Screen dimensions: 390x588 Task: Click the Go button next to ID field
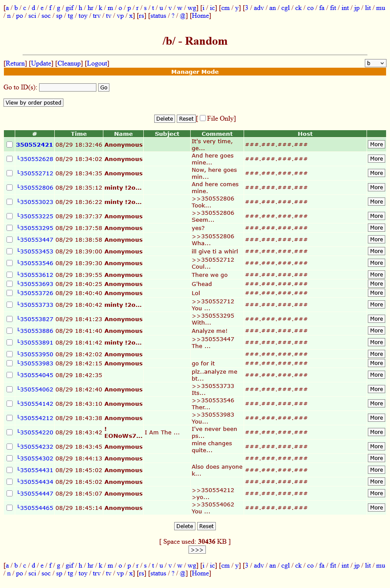[104, 88]
